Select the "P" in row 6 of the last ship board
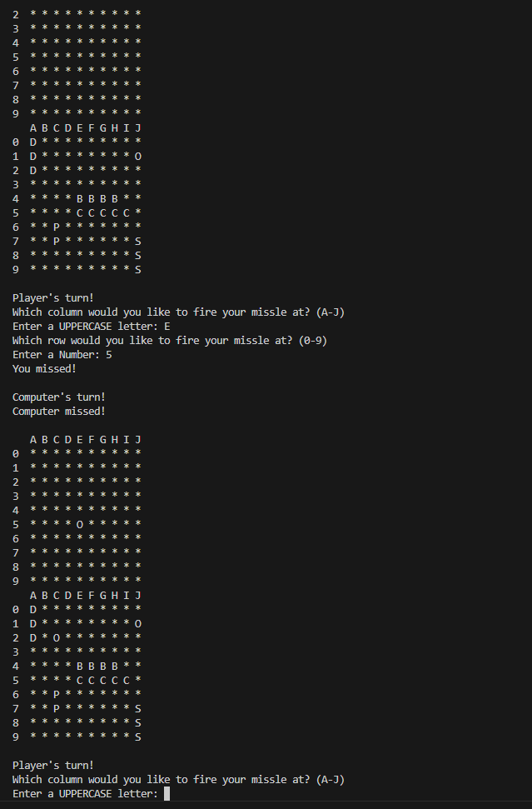The image size is (532, 809). pyautogui.click(x=56, y=695)
